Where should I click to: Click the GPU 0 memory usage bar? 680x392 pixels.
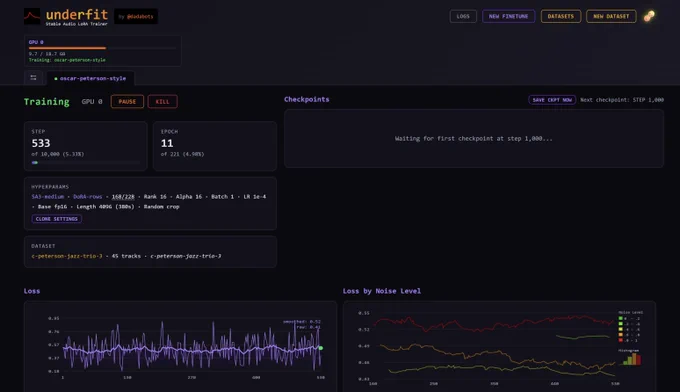[102, 48]
